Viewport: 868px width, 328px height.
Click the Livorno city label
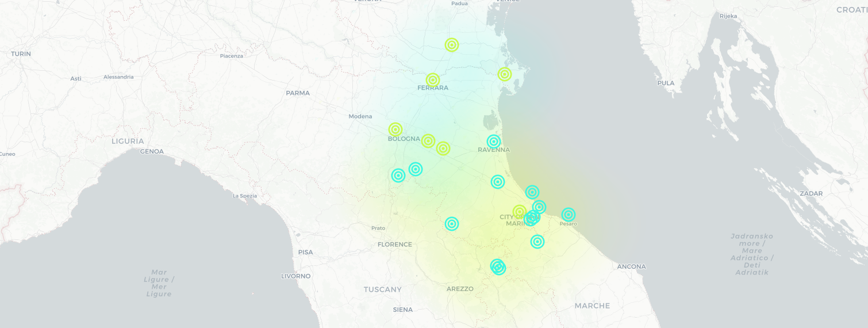(x=296, y=276)
